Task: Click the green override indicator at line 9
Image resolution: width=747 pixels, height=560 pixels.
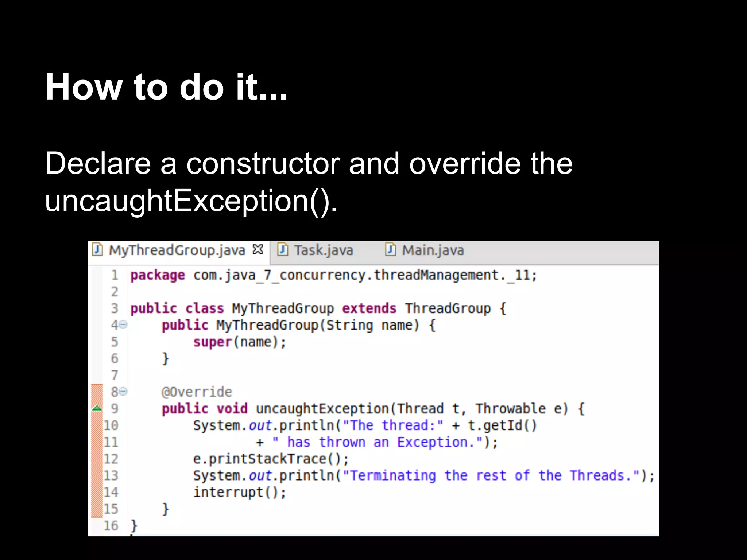Action: point(97,408)
